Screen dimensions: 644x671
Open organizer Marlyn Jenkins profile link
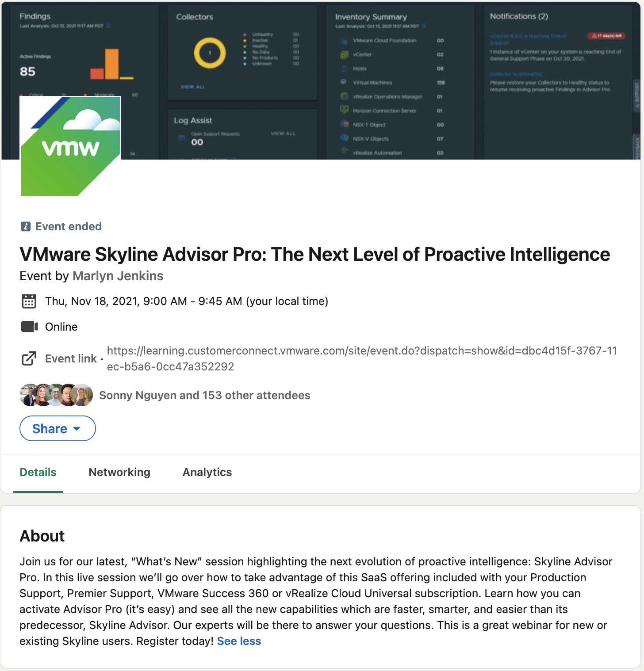118,276
